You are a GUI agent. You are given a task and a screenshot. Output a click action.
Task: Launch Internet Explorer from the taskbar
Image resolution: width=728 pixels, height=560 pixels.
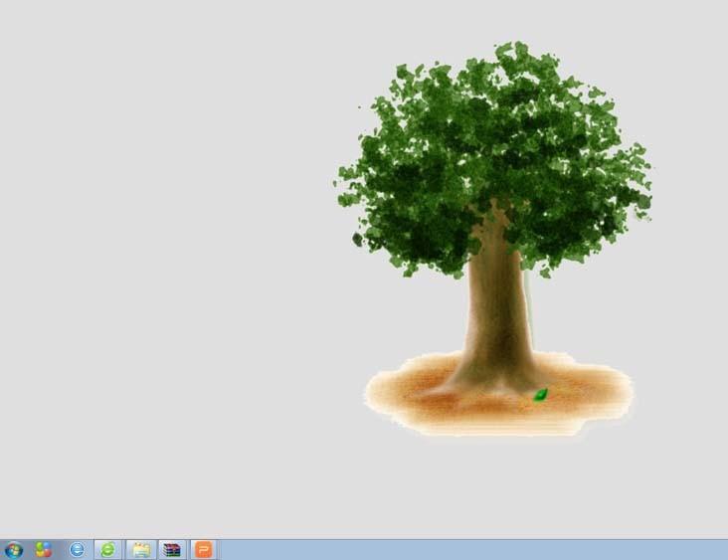77,549
